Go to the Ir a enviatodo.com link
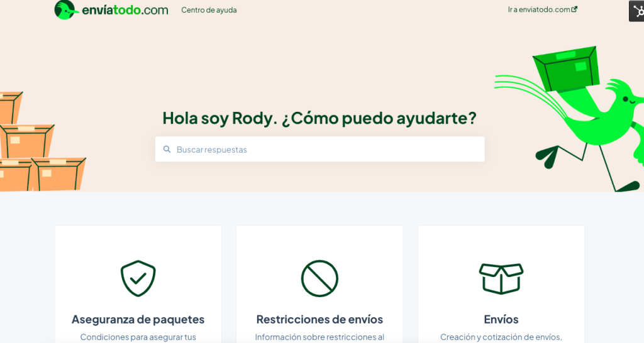The height and width of the screenshot is (343, 644). [538, 9]
